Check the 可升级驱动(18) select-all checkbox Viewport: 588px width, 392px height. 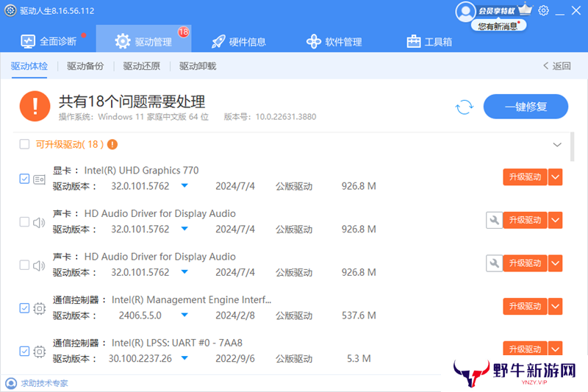(x=24, y=144)
